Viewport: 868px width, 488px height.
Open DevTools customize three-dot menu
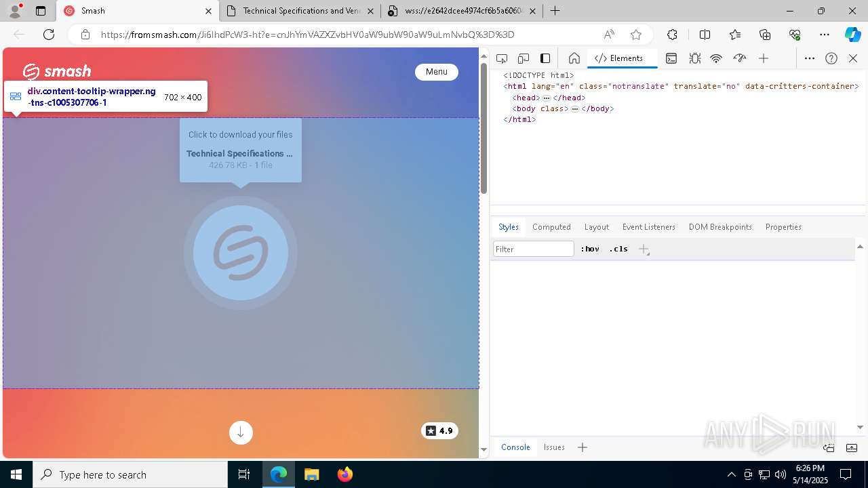click(810, 58)
